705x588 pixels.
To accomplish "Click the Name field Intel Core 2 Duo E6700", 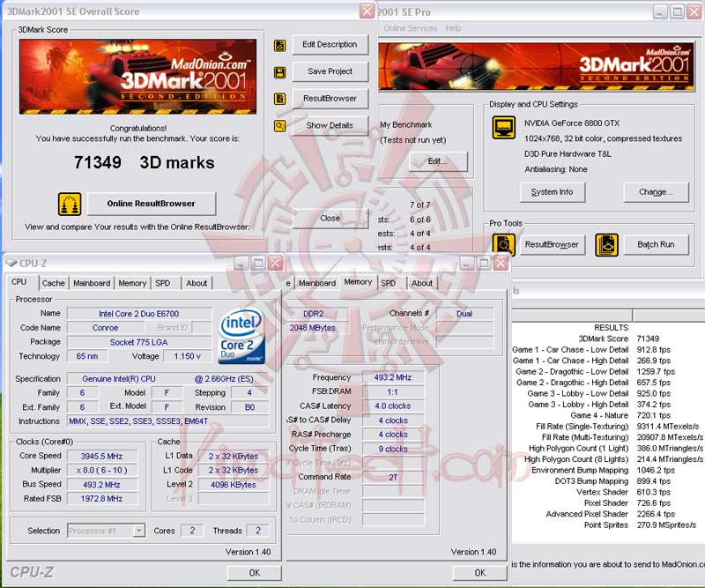I will pyautogui.click(x=139, y=314).
